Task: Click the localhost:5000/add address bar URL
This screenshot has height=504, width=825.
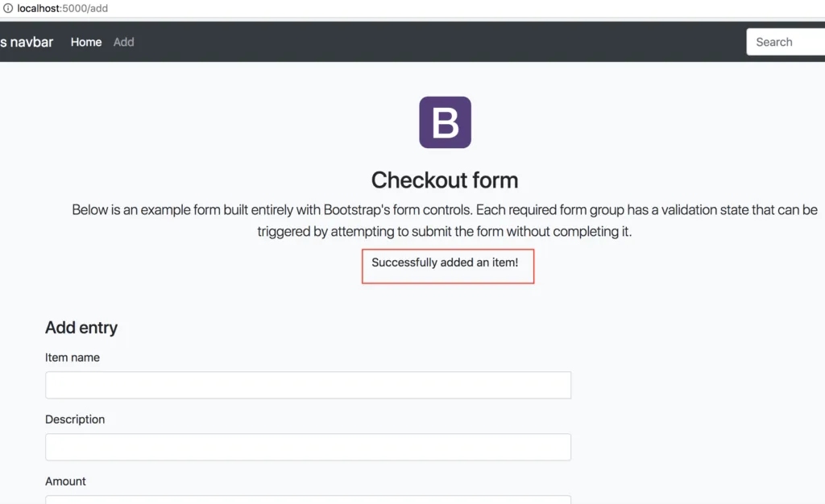Action: [x=63, y=8]
